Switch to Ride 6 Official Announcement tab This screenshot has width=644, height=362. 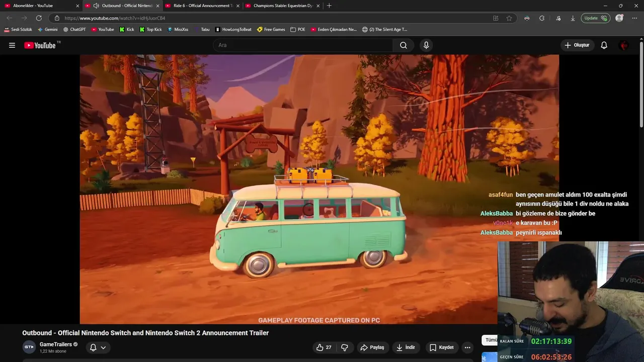pyautogui.click(x=203, y=6)
